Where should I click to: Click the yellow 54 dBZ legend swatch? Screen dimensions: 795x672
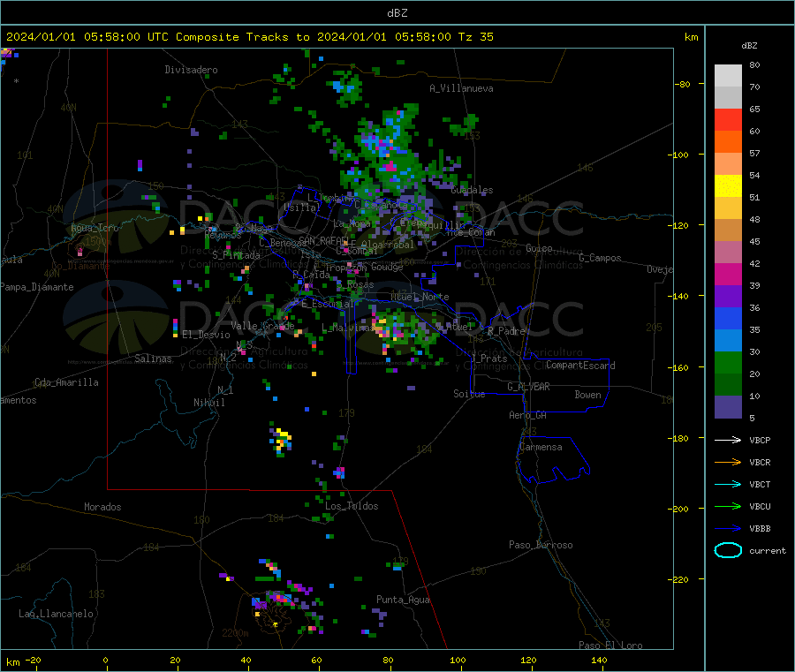coord(728,186)
